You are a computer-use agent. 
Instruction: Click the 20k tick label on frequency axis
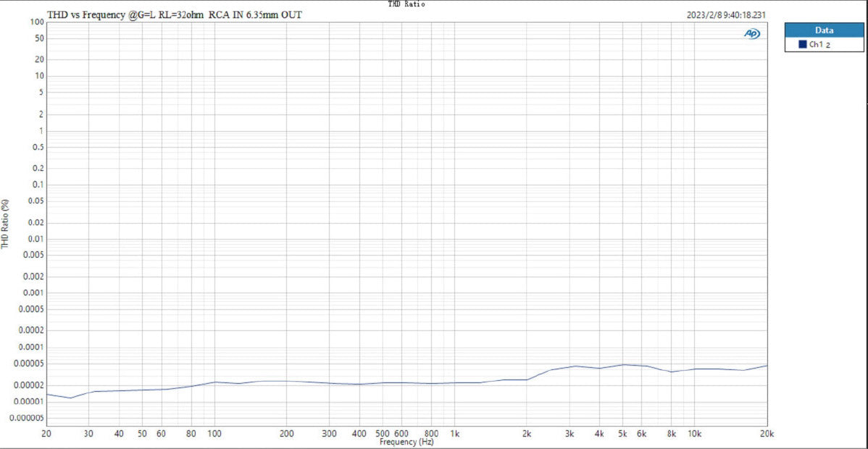pos(767,434)
